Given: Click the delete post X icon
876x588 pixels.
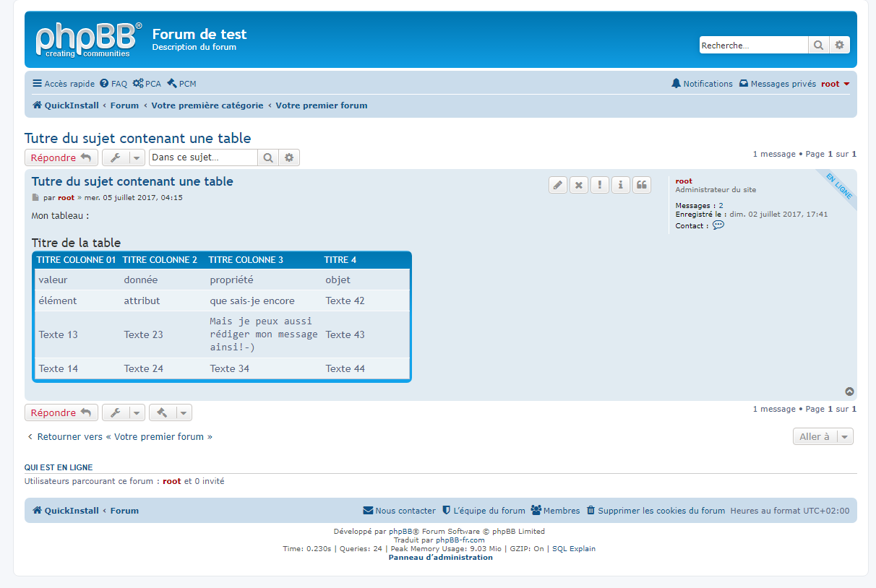Looking at the screenshot, I should pos(578,185).
